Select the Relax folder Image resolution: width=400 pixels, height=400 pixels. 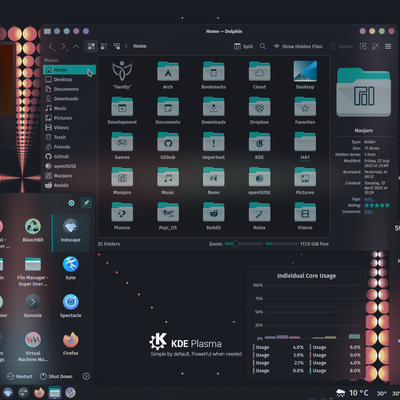pyautogui.click(x=259, y=216)
